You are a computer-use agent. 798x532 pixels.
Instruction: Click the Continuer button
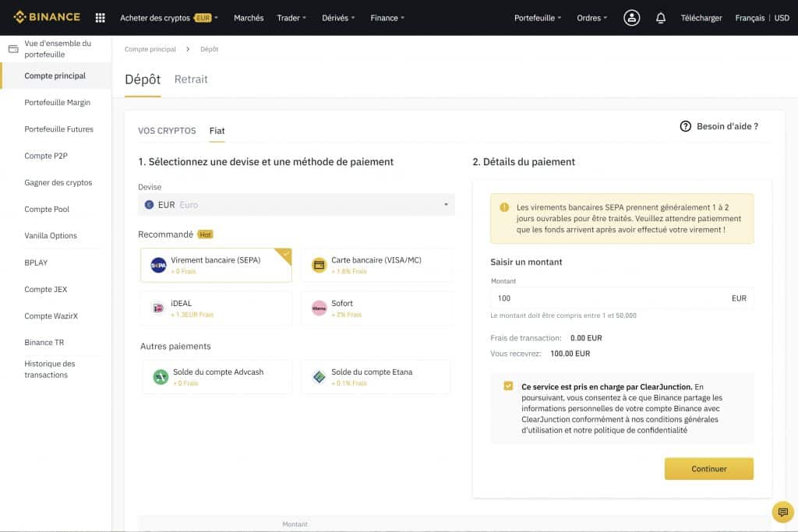point(708,468)
